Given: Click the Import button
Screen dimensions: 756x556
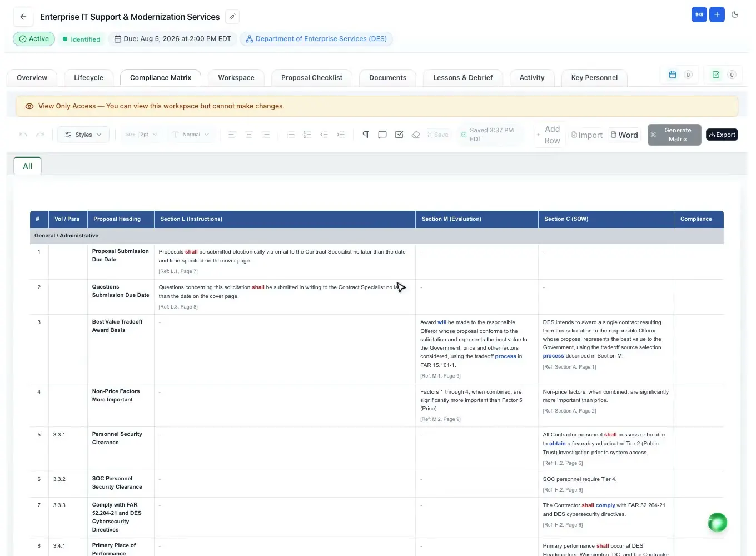Looking at the screenshot, I should coord(587,135).
